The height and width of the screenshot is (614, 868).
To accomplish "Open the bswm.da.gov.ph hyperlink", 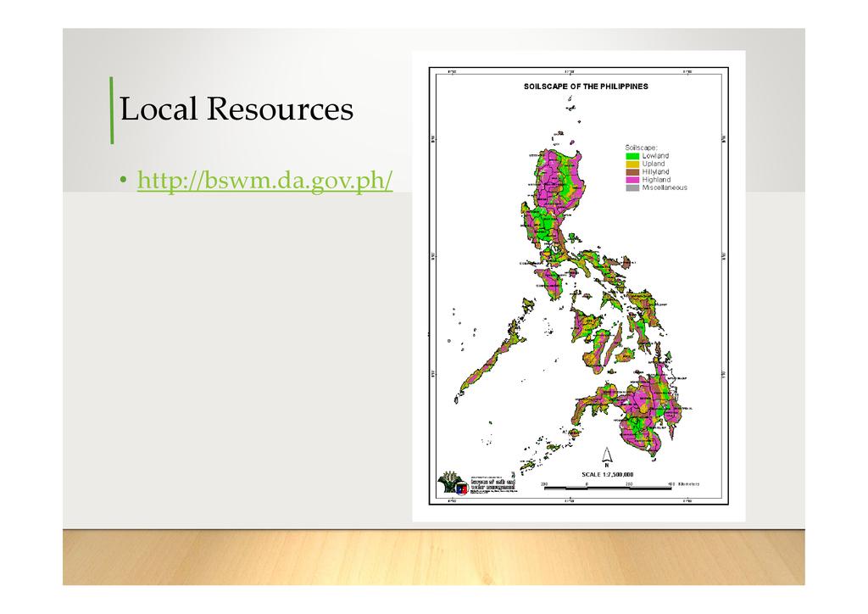I will [264, 181].
